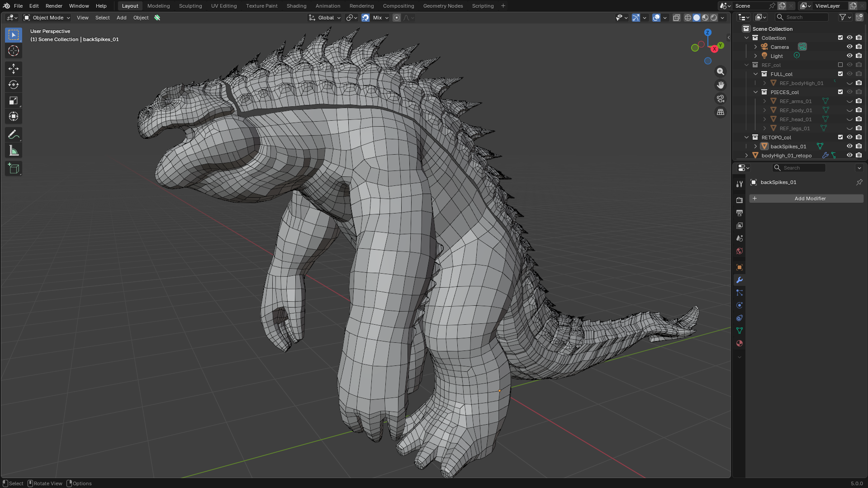
Task: Switch perspective/orthographic grid icon
Action: click(721, 112)
